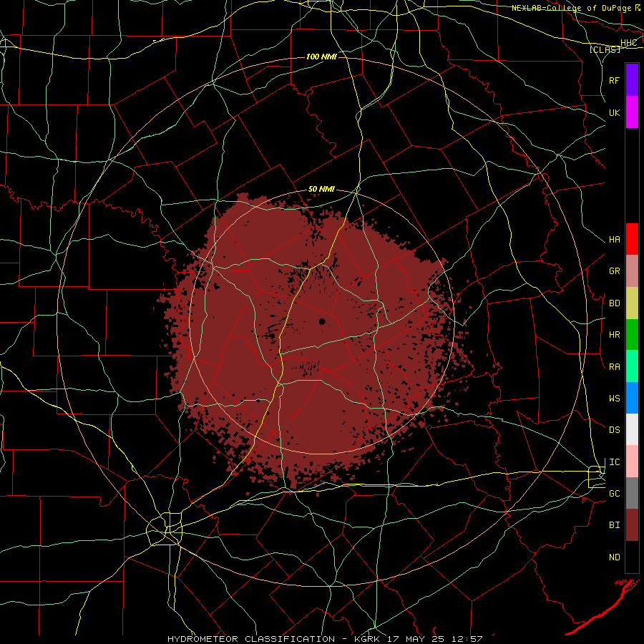The image size is (644, 644).
Task: Click the RF purple legend swatch
Action: point(632,80)
